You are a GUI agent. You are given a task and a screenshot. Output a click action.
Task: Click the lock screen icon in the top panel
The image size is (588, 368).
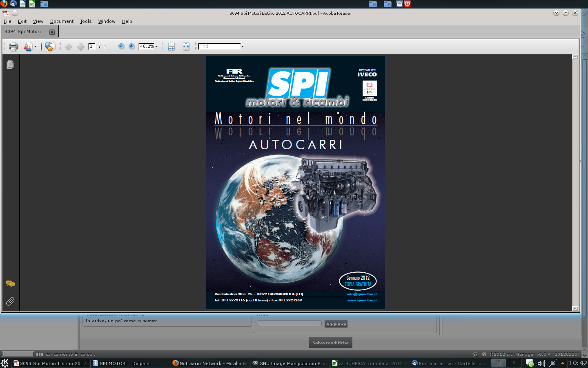pos(399,4)
